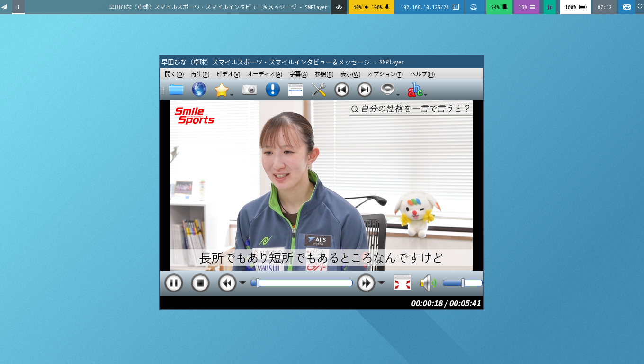
Task: Click the 192.168.10.123/24 network indicator
Action: pyautogui.click(x=430, y=7)
